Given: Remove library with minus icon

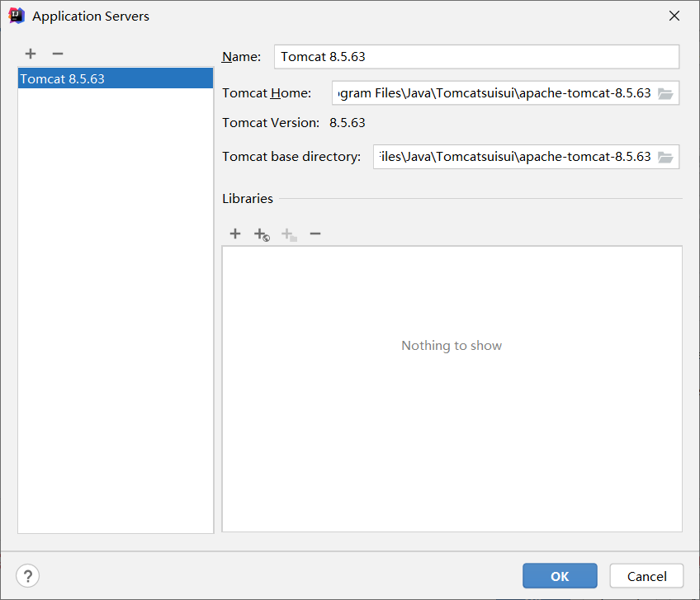Looking at the screenshot, I should (315, 234).
